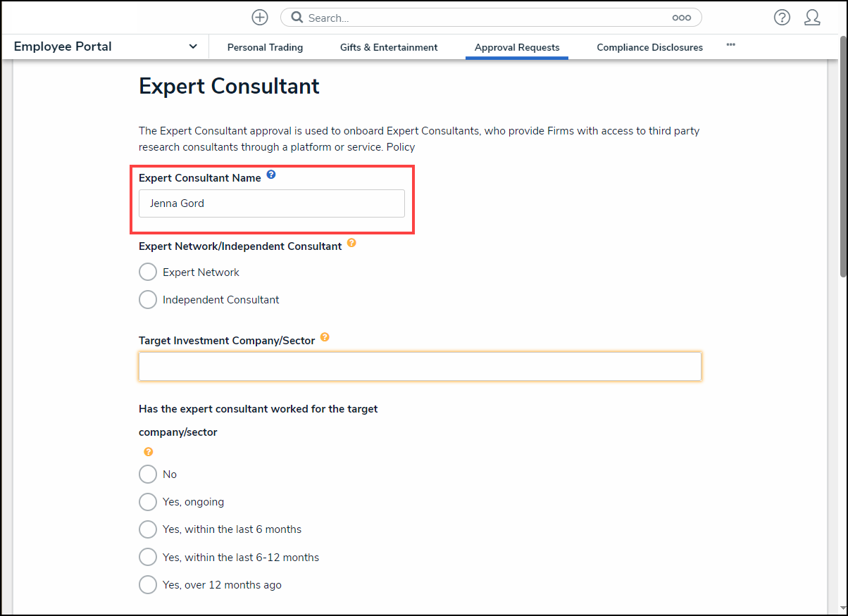Open the Target Investment Company/Sector help icon
Viewport: 848px width, 616px height.
[x=325, y=337]
